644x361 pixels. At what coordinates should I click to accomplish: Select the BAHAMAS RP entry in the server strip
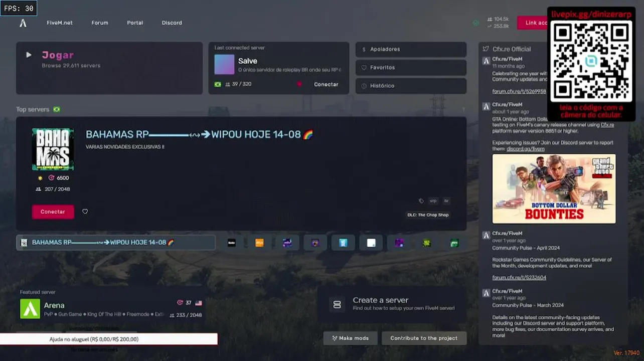point(116,243)
